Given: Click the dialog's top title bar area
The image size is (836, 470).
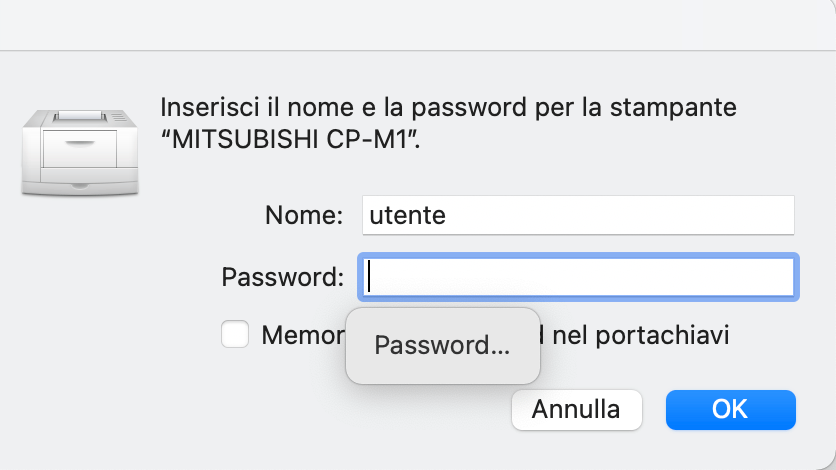Looking at the screenshot, I should (418, 22).
